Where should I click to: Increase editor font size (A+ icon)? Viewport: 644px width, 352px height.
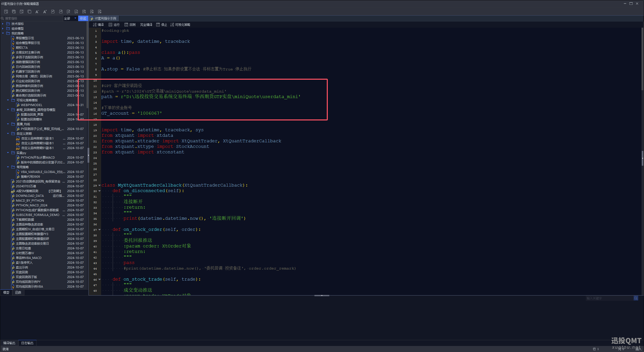45,12
